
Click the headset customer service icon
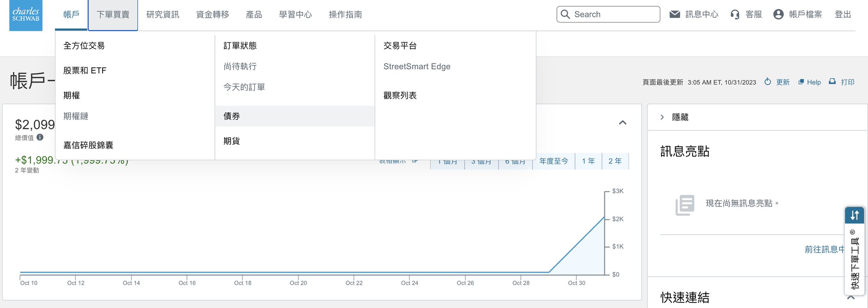click(735, 14)
